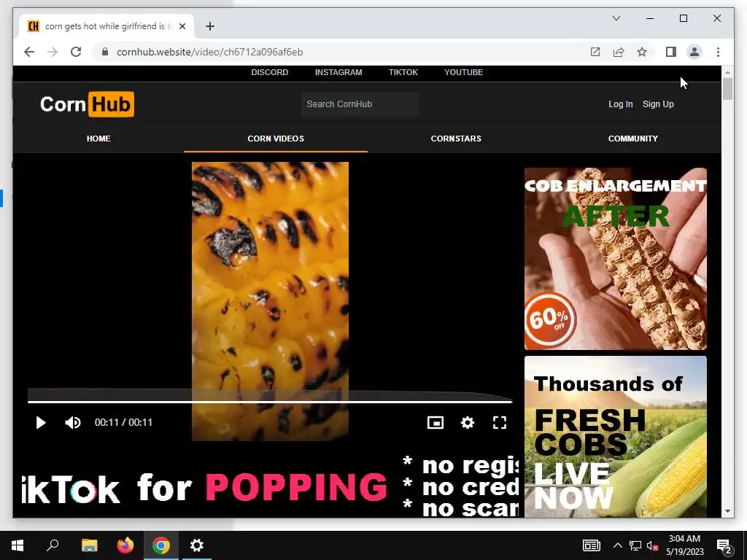The image size is (747, 560).
Task: Click the Fresh Cobs Live Now ad
Action: pos(616,437)
